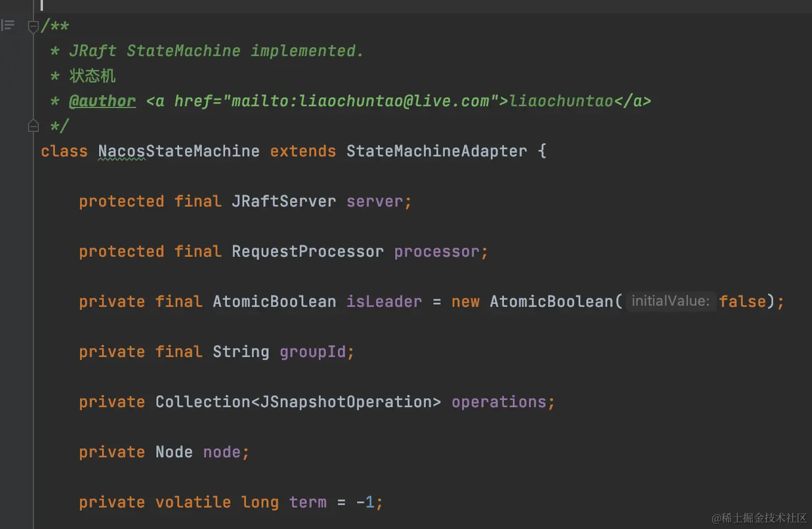The image size is (812, 529).
Task: Collapse the Javadoc end fold marker at */
Action: [x=33, y=126]
